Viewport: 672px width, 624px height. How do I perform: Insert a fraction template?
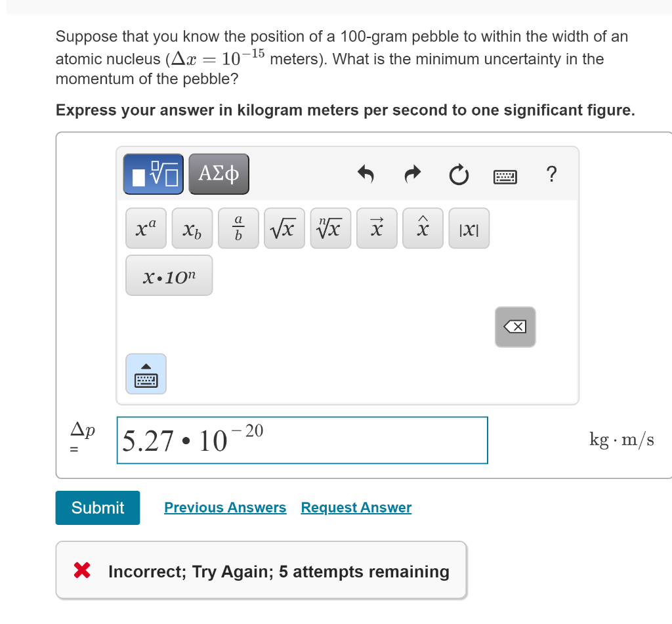pos(238,228)
